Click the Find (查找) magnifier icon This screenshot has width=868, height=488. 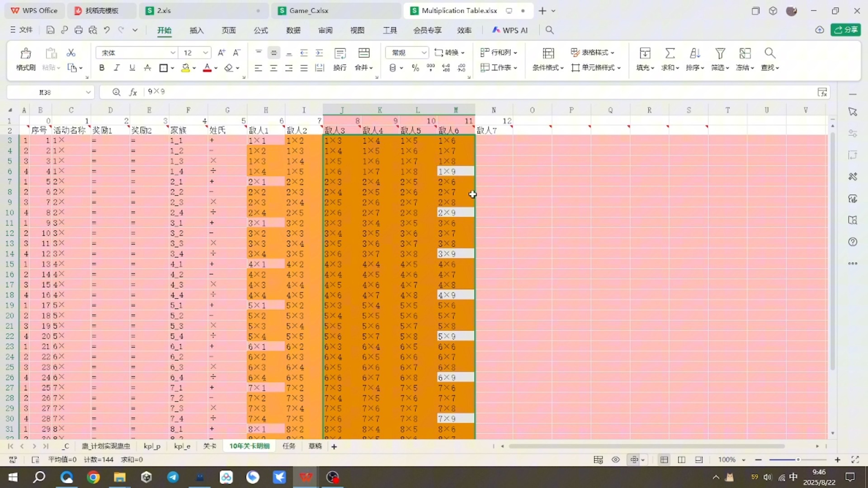pyautogui.click(x=770, y=53)
